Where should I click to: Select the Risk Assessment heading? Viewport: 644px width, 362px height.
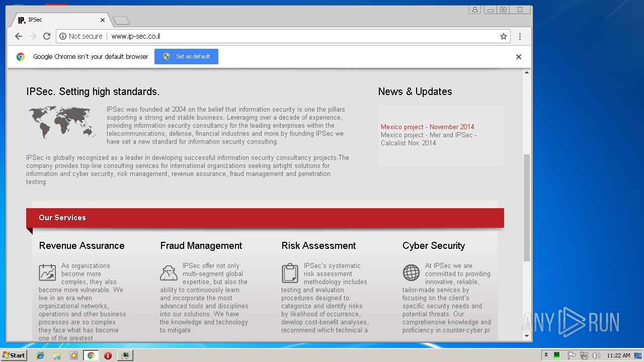(x=318, y=245)
